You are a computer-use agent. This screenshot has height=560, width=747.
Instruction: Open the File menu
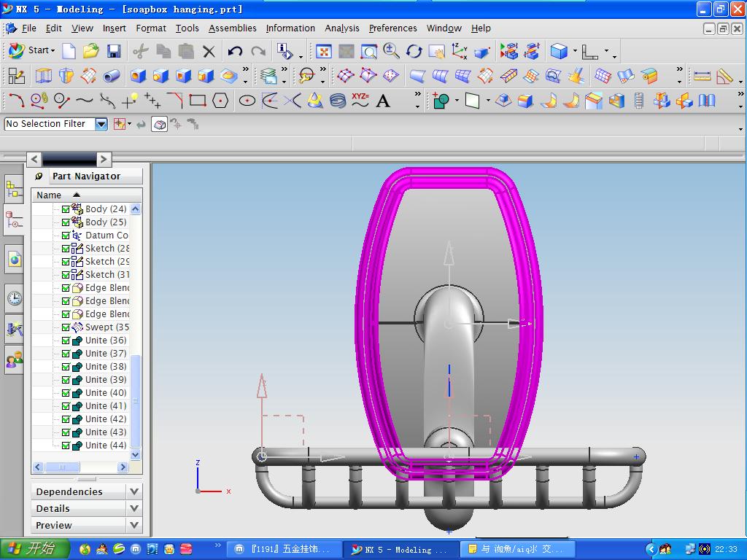click(x=28, y=28)
